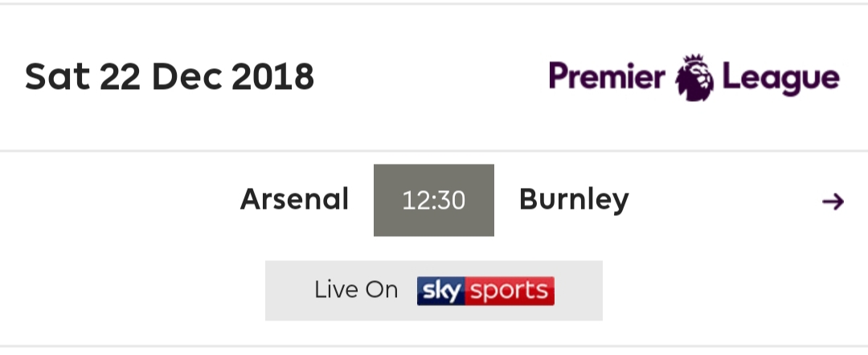Click the day number "22" in the date
This screenshot has height=355, width=868.
pos(120,77)
